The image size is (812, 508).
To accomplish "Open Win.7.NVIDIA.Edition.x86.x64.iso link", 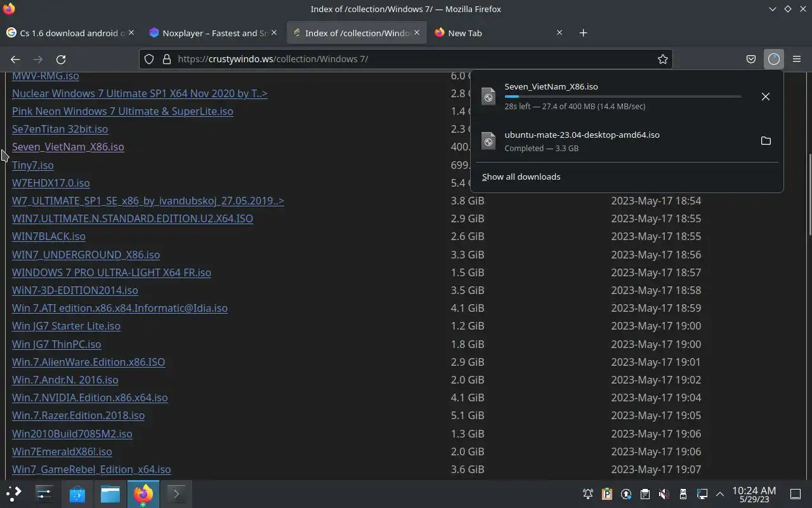I will pyautogui.click(x=90, y=398).
